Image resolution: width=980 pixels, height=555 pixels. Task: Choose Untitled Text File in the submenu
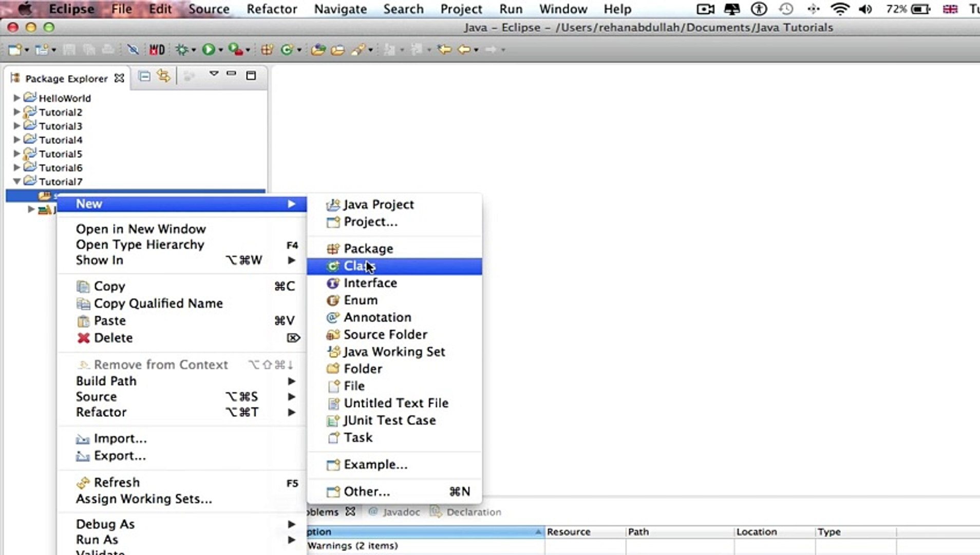tap(394, 403)
